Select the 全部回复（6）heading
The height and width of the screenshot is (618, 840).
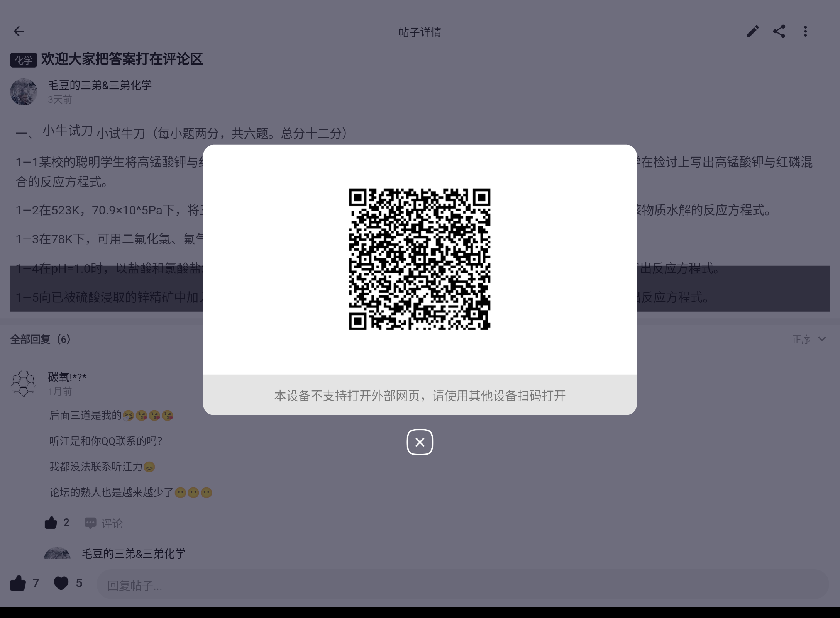coord(40,339)
